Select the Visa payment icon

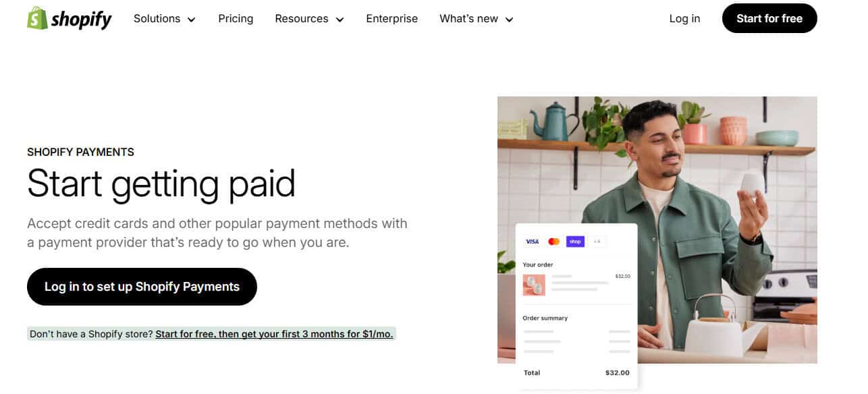pyautogui.click(x=532, y=241)
